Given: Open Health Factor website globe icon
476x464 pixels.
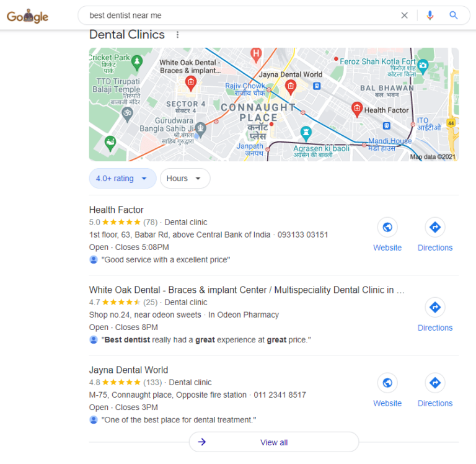Looking at the screenshot, I should [x=387, y=227].
